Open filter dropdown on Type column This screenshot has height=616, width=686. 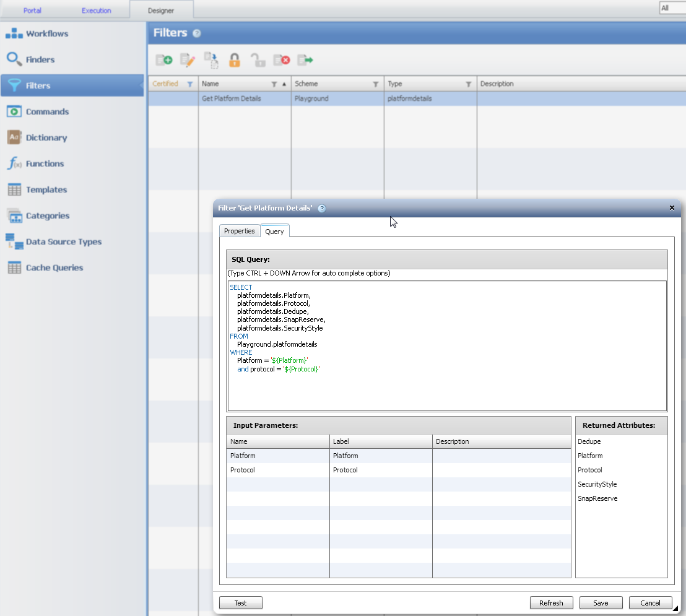[468, 84]
